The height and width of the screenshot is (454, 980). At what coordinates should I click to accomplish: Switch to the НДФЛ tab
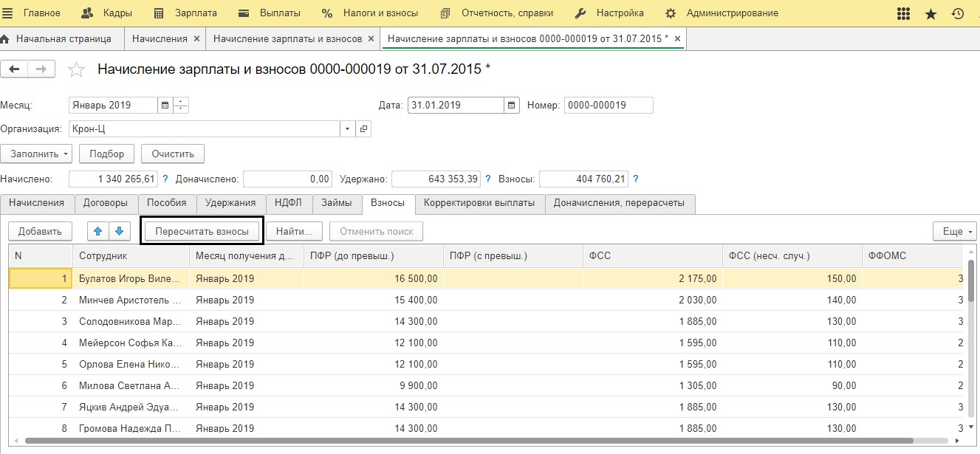tap(289, 203)
